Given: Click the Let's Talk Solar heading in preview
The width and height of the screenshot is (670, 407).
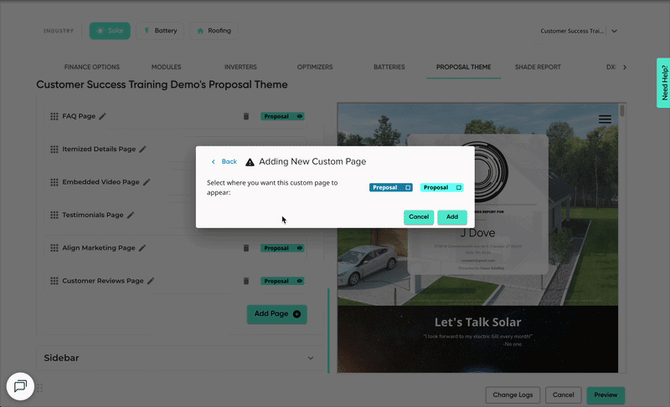Looking at the screenshot, I should click(478, 322).
